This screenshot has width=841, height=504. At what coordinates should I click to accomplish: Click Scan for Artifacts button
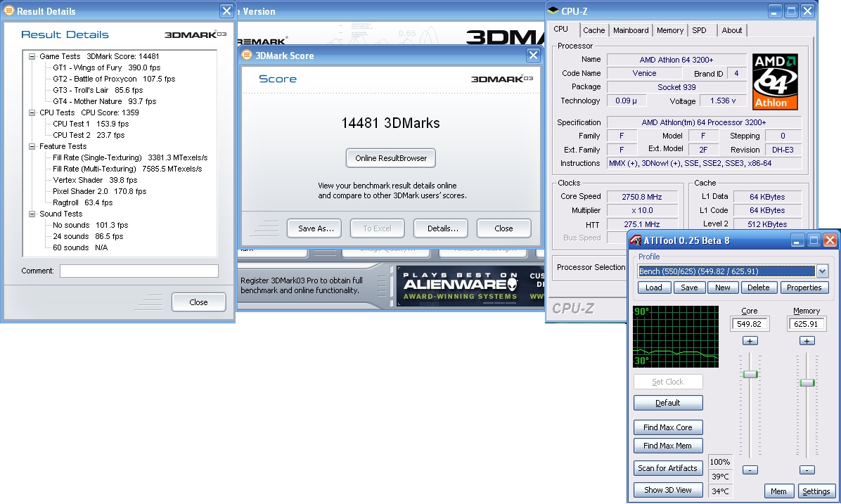click(668, 468)
